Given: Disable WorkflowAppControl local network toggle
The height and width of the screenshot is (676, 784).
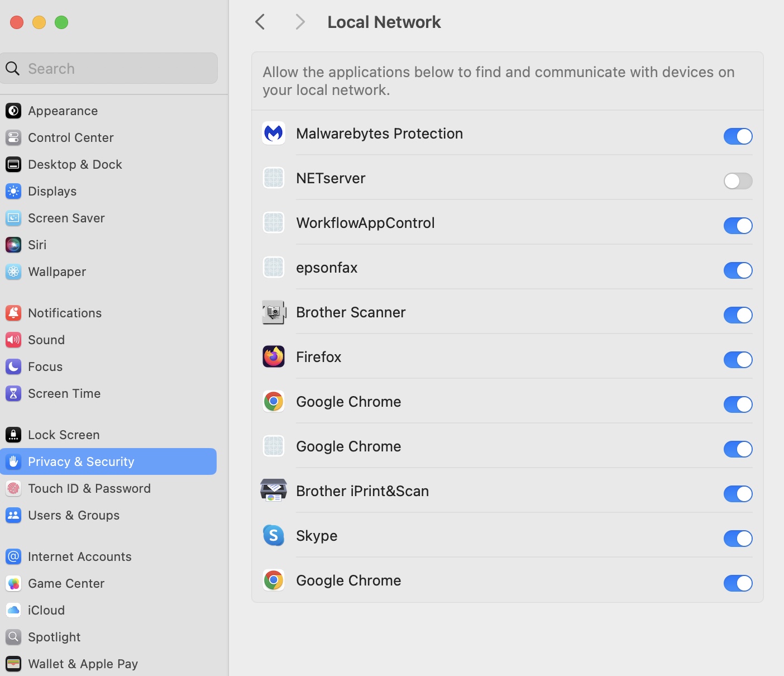Looking at the screenshot, I should click(x=738, y=226).
